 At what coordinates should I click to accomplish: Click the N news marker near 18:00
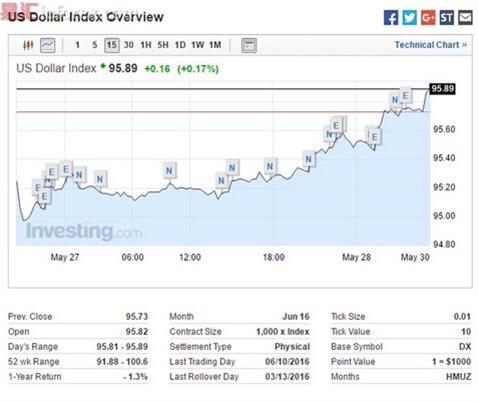[x=270, y=166]
